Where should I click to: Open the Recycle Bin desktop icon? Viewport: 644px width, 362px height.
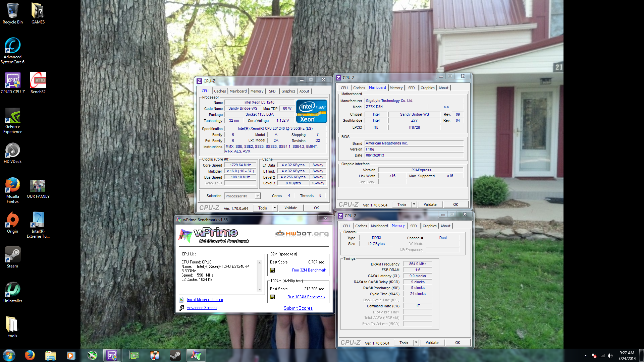[x=12, y=13]
